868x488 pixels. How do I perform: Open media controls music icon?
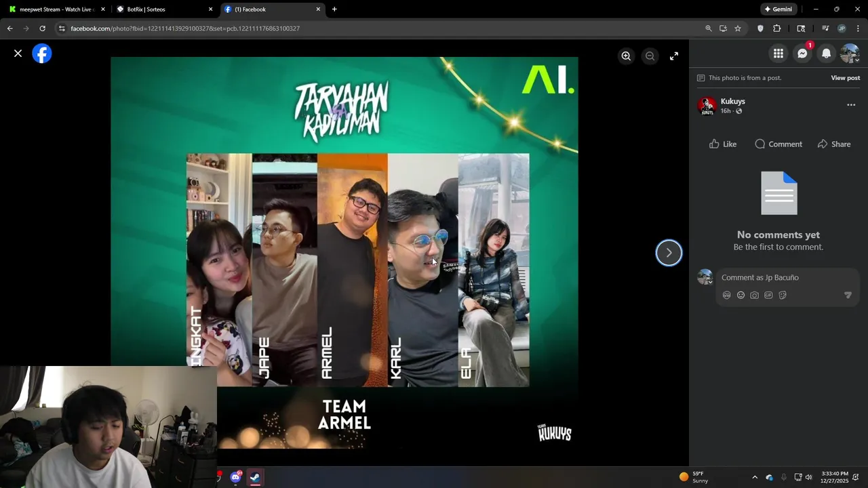pyautogui.click(x=825, y=28)
